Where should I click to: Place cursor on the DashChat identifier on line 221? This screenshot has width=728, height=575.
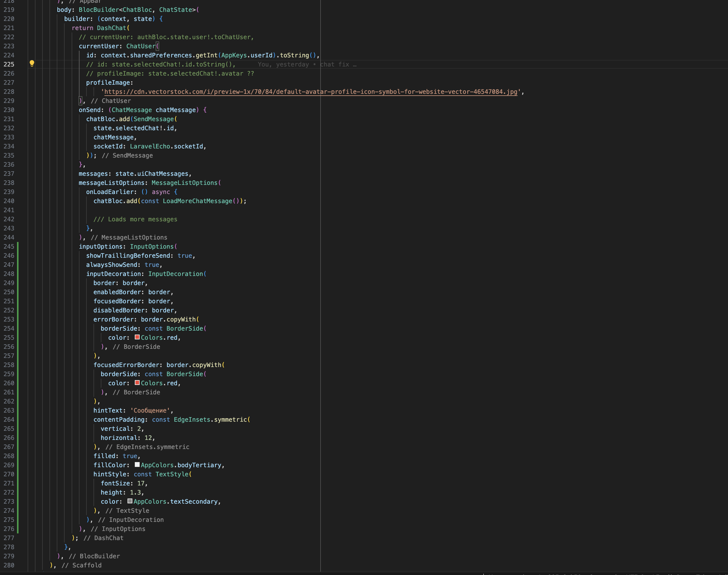(111, 28)
